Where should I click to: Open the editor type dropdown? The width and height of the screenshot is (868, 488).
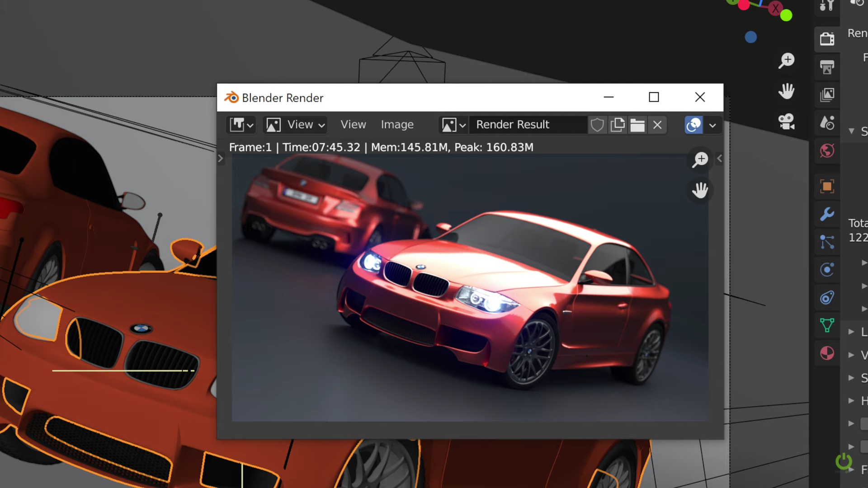click(x=241, y=125)
